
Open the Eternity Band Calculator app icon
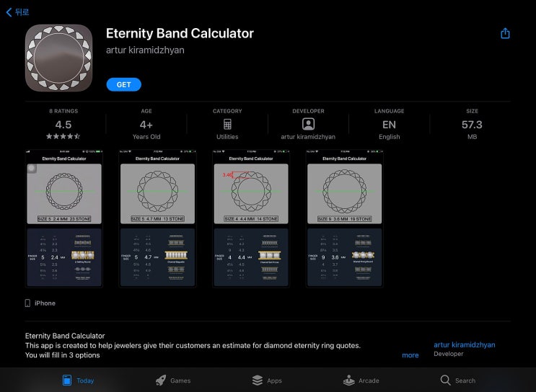point(59,58)
